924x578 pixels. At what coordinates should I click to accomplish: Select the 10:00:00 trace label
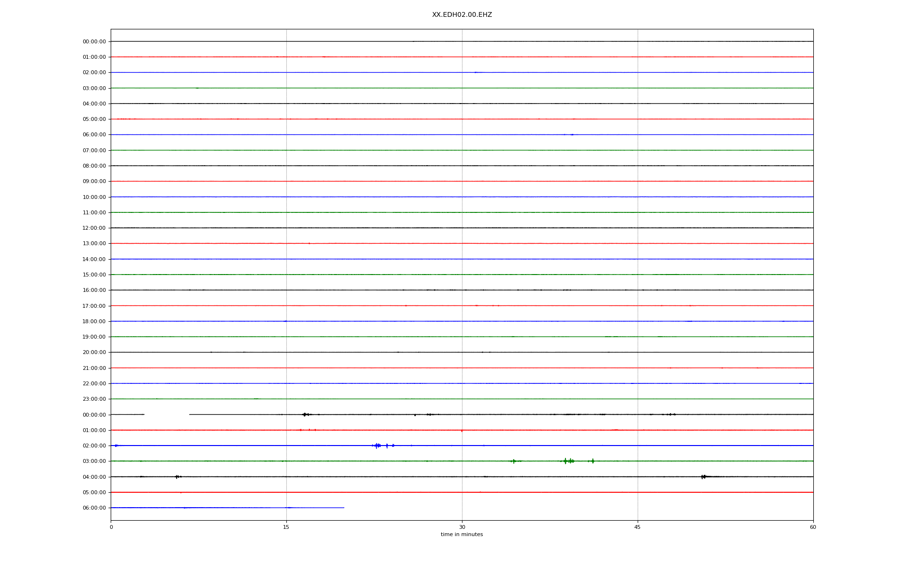point(94,197)
